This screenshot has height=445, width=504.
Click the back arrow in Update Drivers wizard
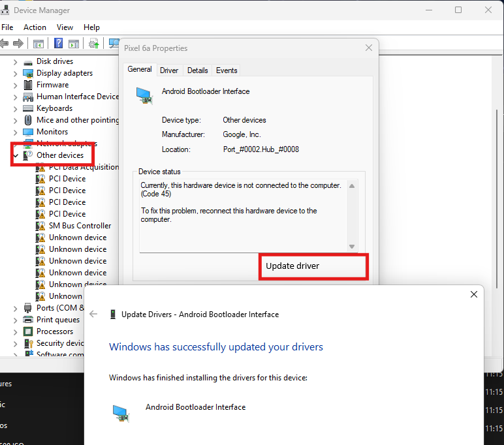click(93, 314)
